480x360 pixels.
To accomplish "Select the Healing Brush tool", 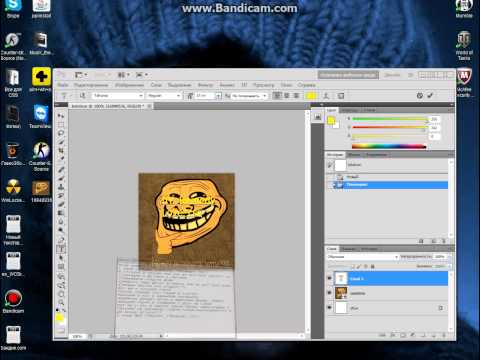I will pyautogui.click(x=61, y=169).
